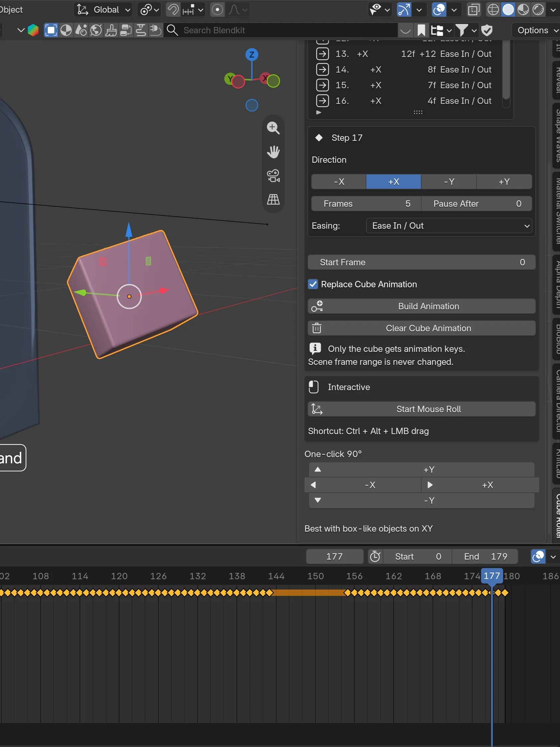This screenshot has height=747, width=560.
Task: Open the shading options dropdown arrow
Action: pos(553,10)
